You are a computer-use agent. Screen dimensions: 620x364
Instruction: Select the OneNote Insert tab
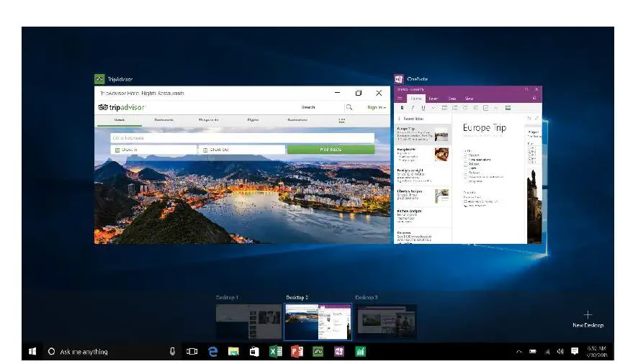point(433,99)
